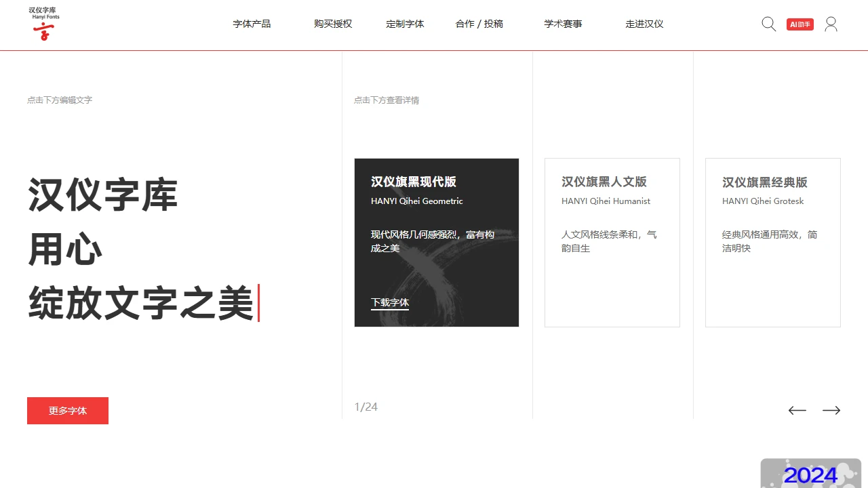Switch to the 定制字体 section
Image resolution: width=868 pixels, height=488 pixels.
tap(405, 23)
